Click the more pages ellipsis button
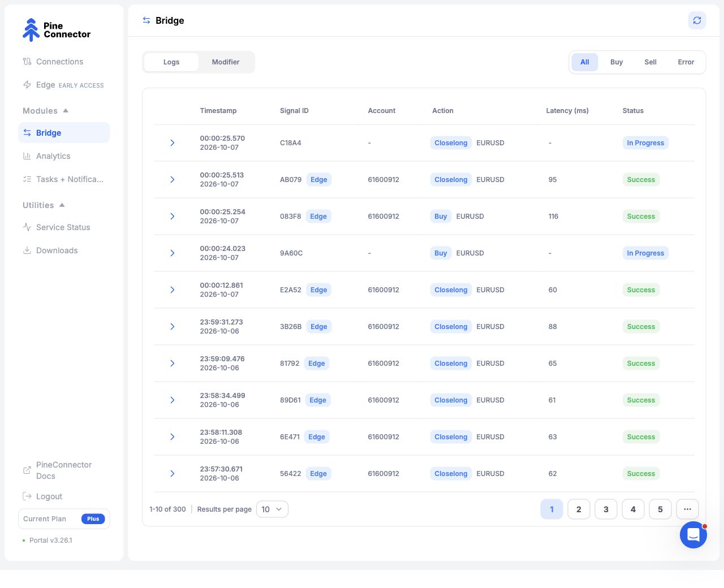 coord(687,509)
